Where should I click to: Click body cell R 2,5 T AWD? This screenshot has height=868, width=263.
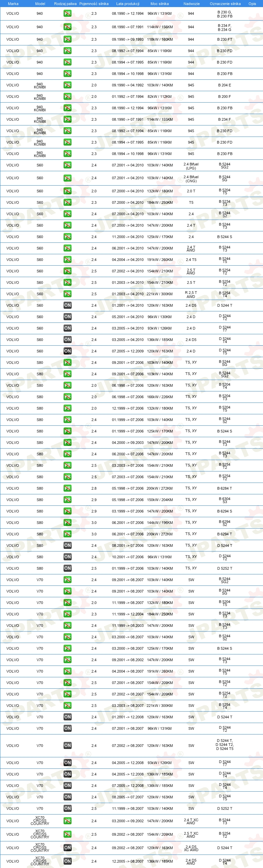point(191,295)
